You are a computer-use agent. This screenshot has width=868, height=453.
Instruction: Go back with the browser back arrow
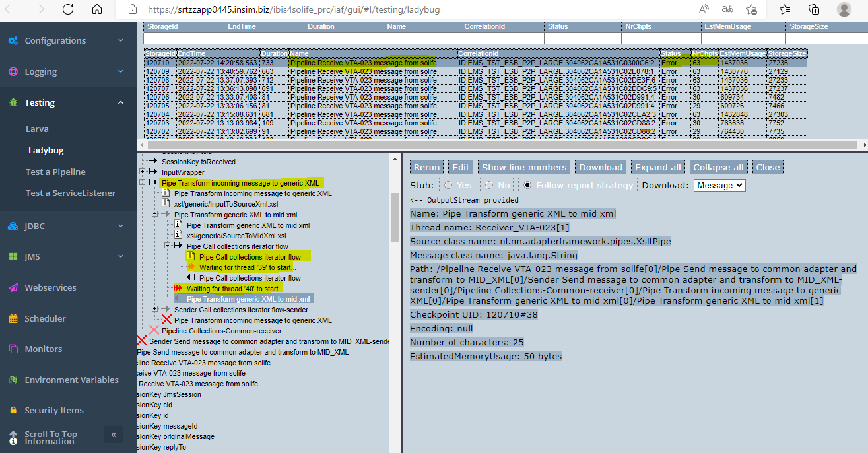pos(11,10)
